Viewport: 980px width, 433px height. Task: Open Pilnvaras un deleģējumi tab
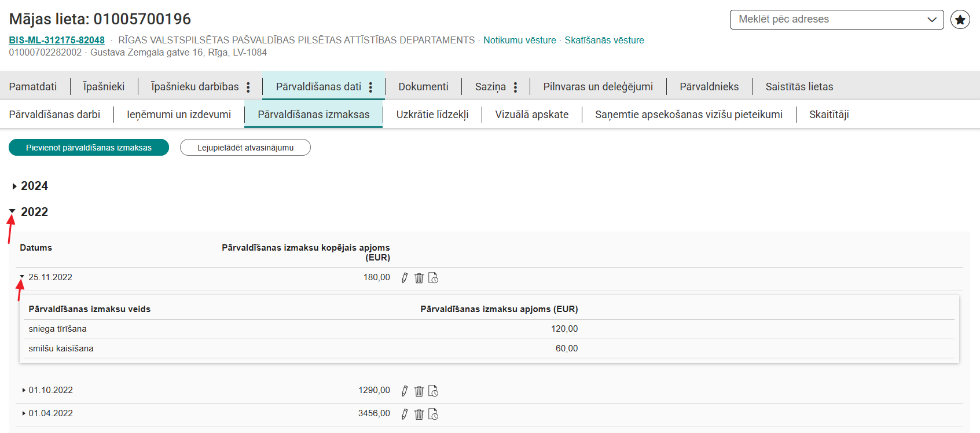pyautogui.click(x=598, y=87)
